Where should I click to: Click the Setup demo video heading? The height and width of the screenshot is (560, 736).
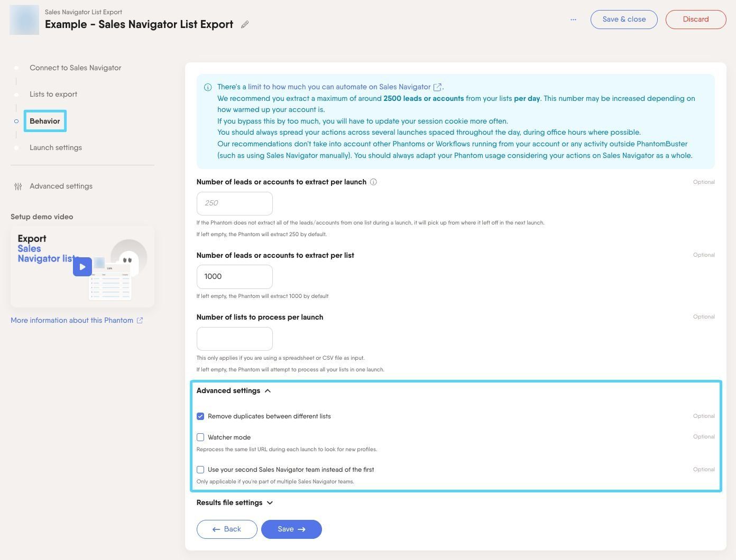tap(42, 217)
